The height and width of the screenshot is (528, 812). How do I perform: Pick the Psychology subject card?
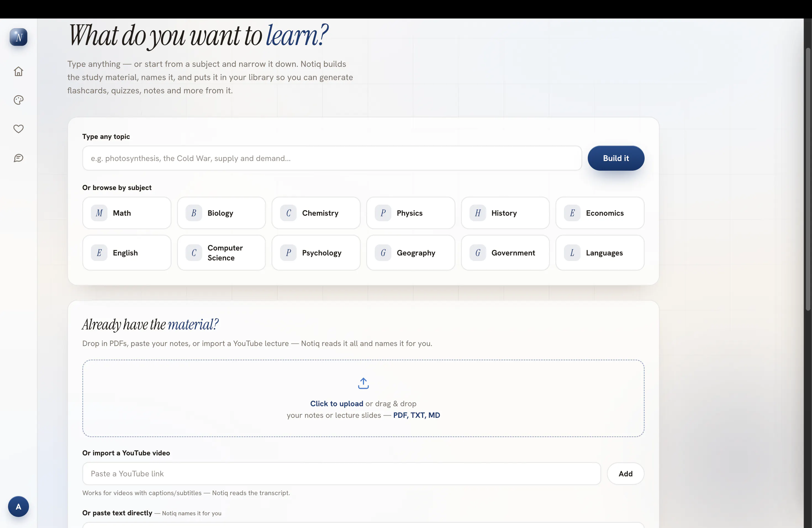coord(316,253)
